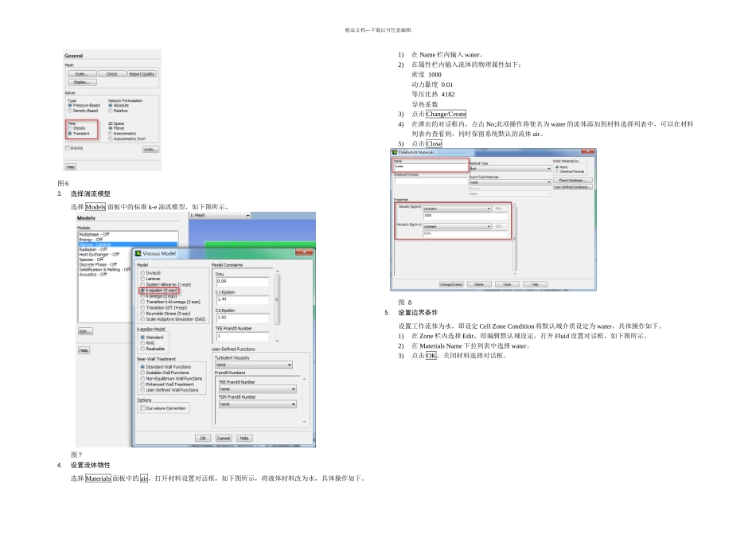
Task: Open the Density method dropdown
Action: 457,209
